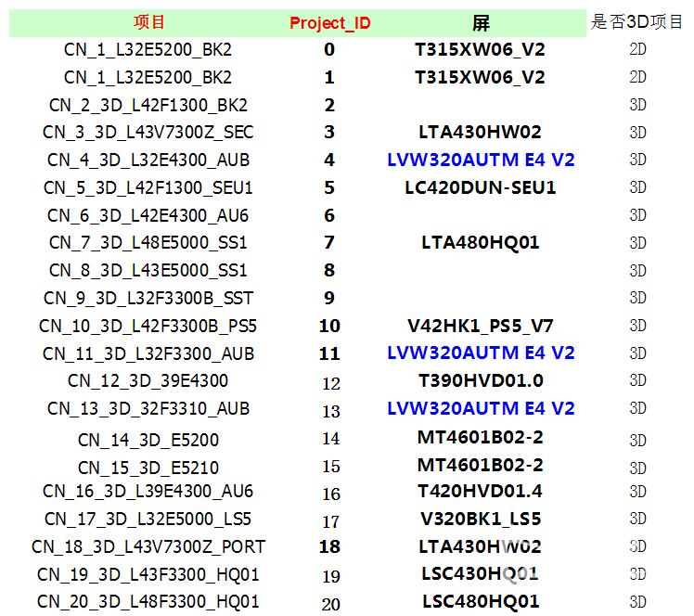Select Project_ID value 5

[329, 187]
